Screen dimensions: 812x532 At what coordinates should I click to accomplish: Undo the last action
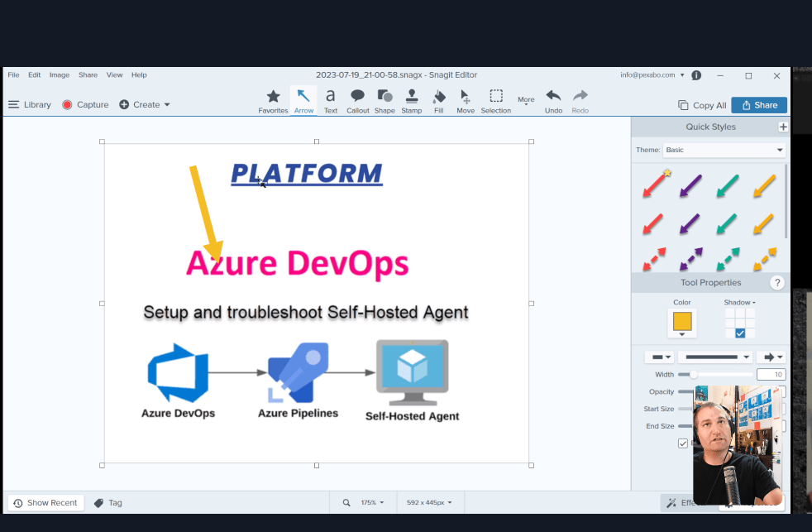(x=553, y=101)
